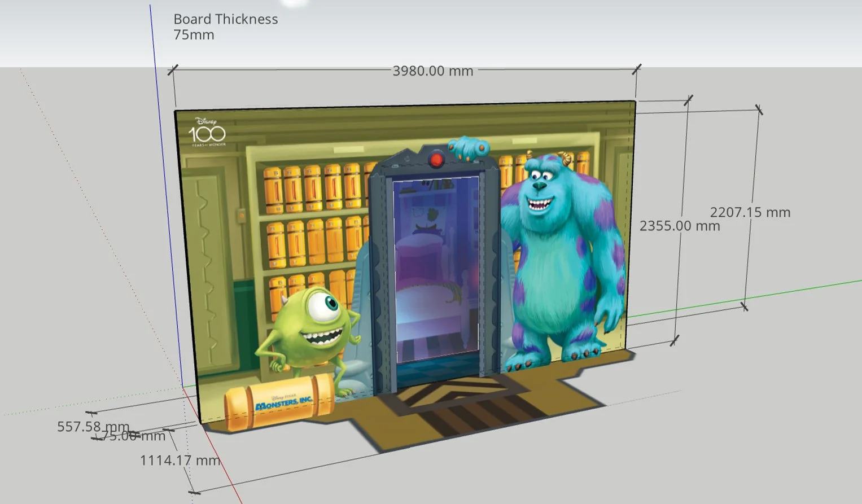Click the Board Thickness 75mm text note

pyautogui.click(x=226, y=27)
